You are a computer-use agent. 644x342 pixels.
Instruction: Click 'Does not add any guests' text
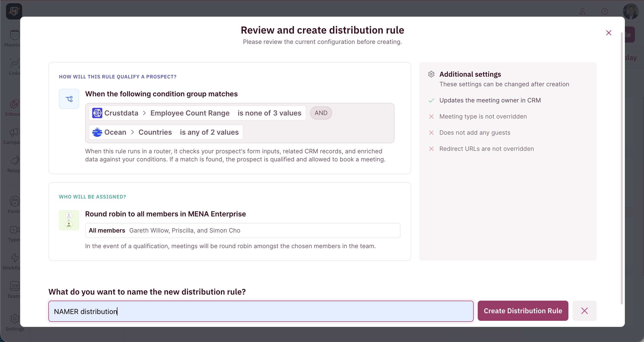pos(475,133)
